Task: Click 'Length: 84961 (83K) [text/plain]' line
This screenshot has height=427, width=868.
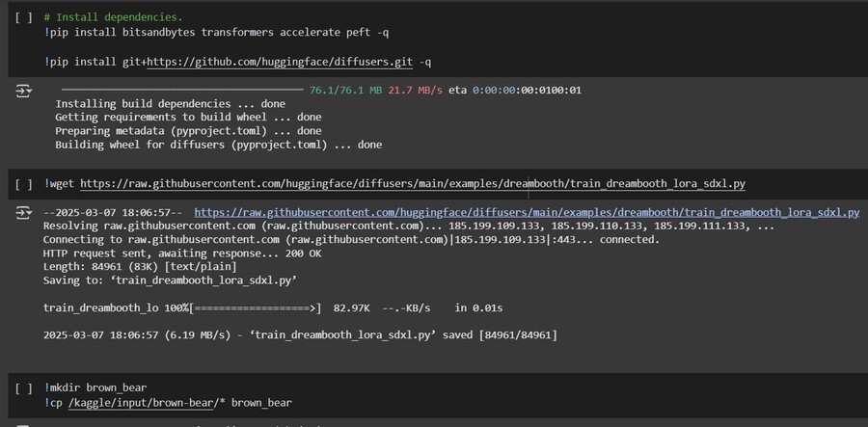Action: [x=140, y=267]
